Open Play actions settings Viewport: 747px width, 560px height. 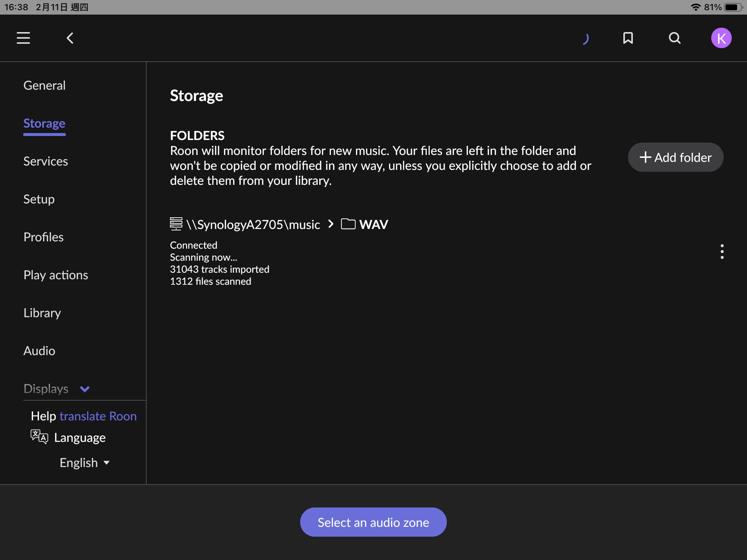56,275
